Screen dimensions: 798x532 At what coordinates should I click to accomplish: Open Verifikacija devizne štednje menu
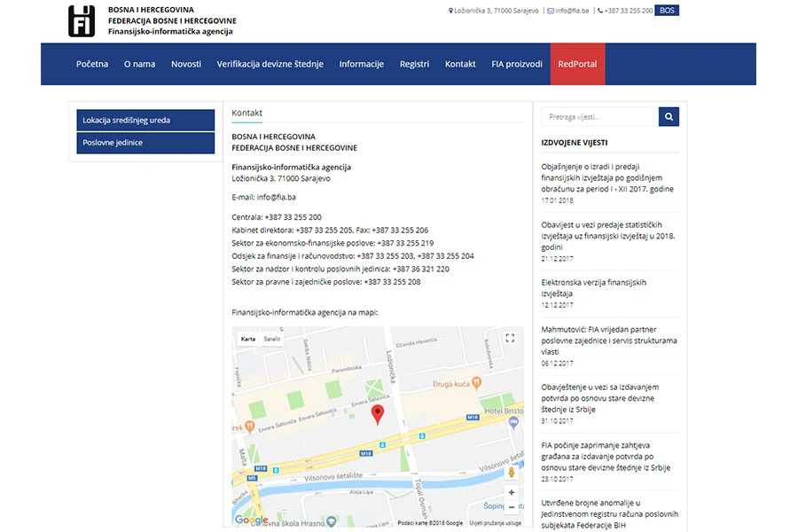pyautogui.click(x=270, y=64)
